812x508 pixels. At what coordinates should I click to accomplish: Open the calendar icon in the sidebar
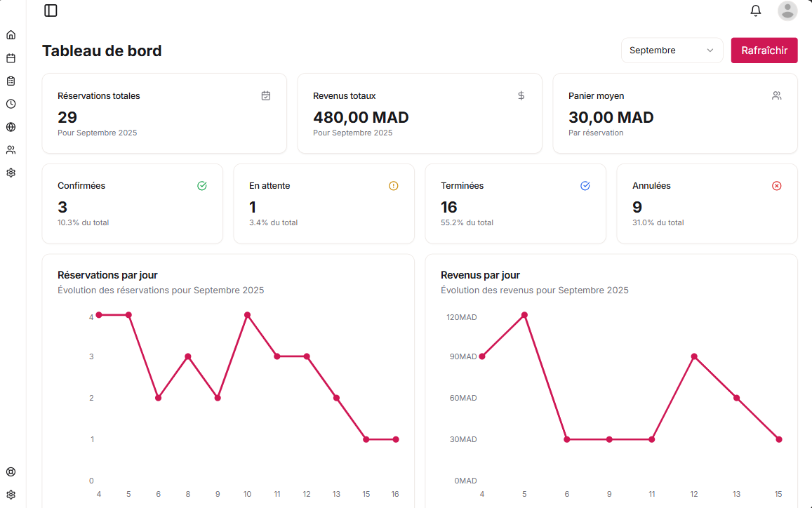[x=11, y=58]
